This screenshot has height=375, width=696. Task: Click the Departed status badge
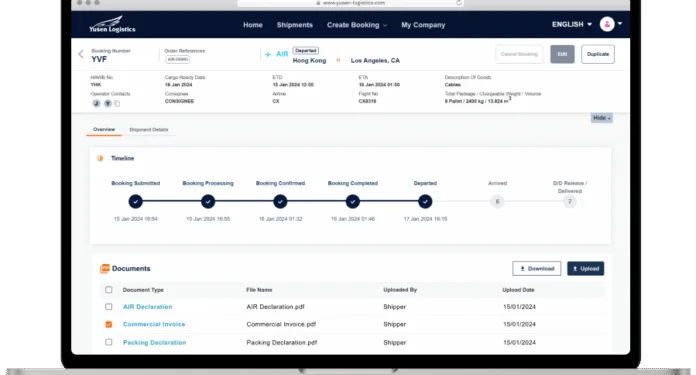[x=305, y=51]
